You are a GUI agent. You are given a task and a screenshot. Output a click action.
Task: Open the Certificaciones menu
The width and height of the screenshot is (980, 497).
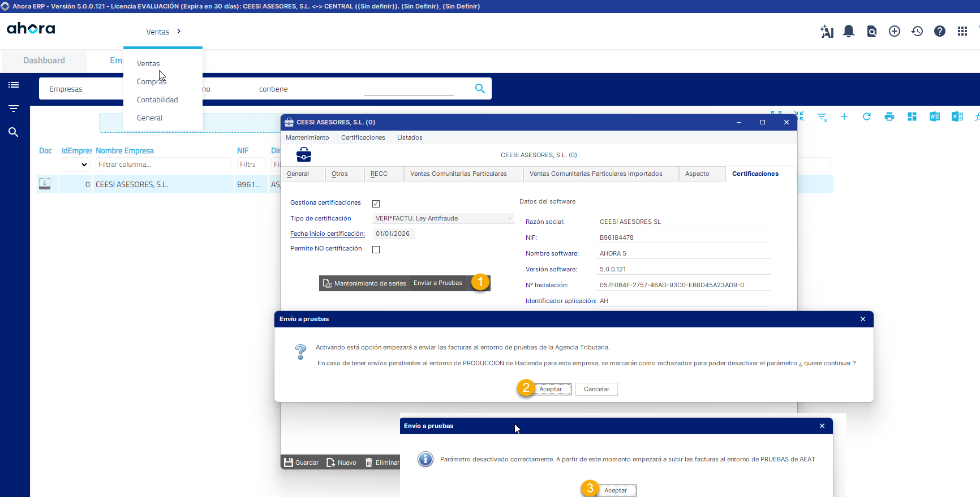pyautogui.click(x=363, y=137)
